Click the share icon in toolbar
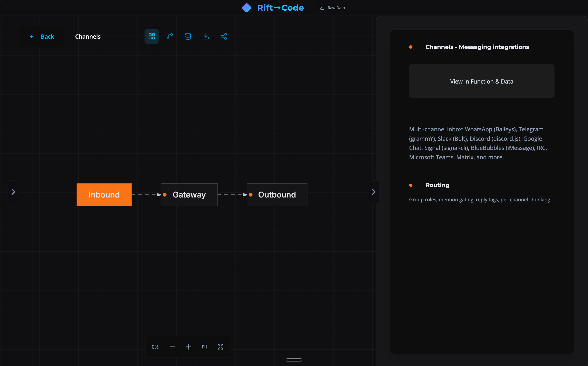This screenshot has width=588, height=366. point(224,36)
